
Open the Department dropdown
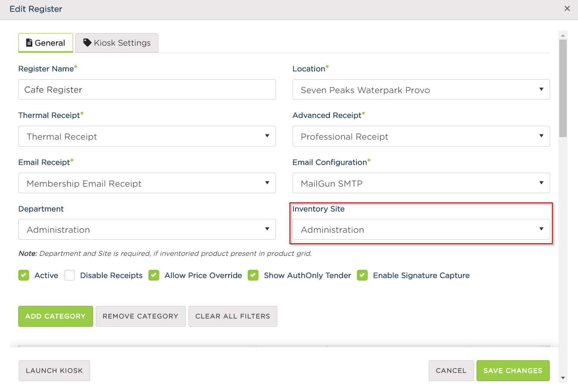[147, 229]
